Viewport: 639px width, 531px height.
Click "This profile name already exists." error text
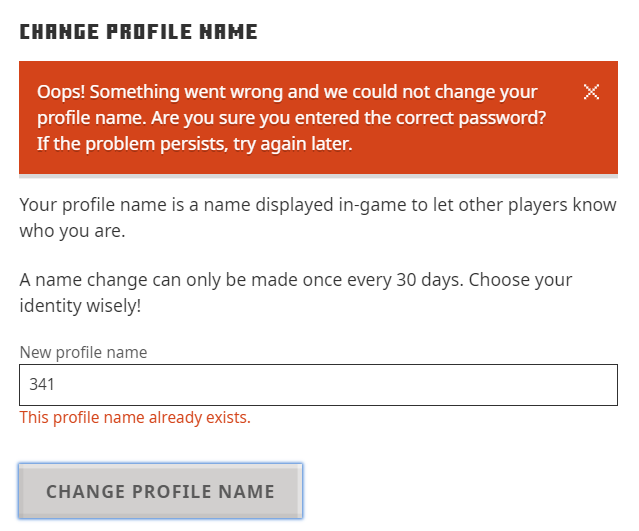(135, 417)
